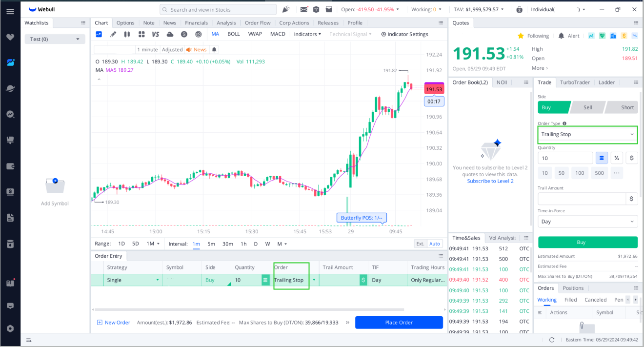The width and height of the screenshot is (644, 347).
Task: Open the TurboTrader tab
Action: pyautogui.click(x=575, y=82)
